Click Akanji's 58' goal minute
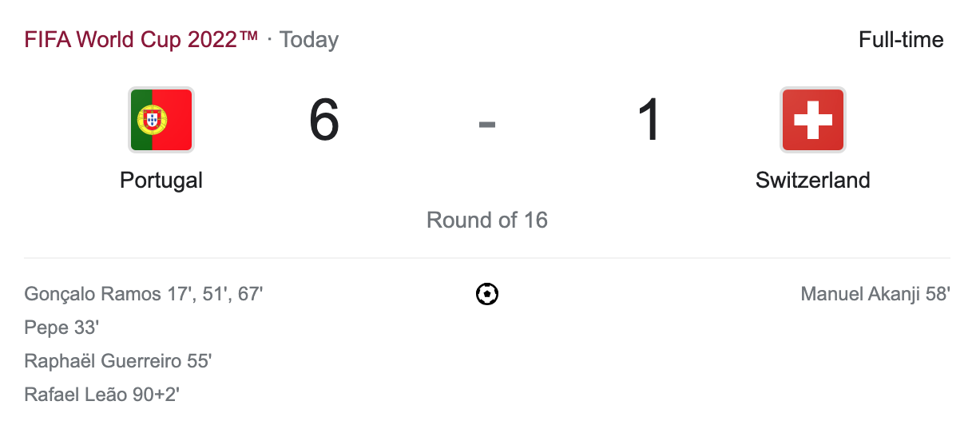The height and width of the screenshot is (429, 980). click(x=938, y=294)
